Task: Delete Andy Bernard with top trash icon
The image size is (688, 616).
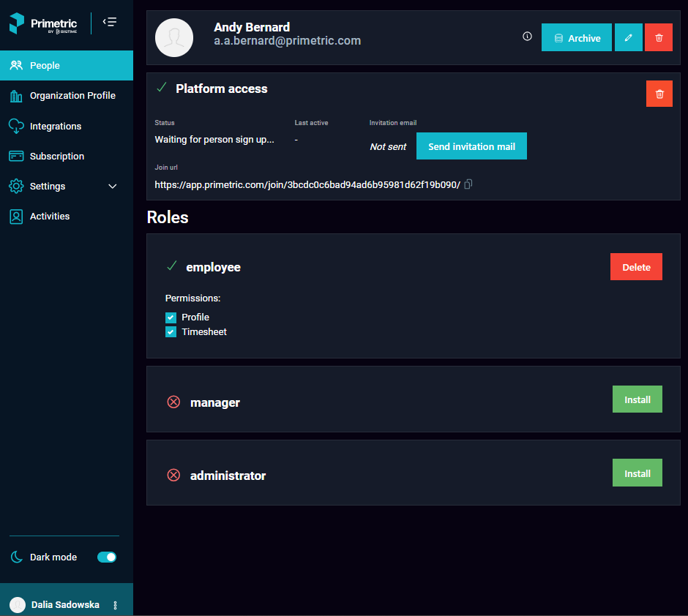Action: (x=659, y=38)
